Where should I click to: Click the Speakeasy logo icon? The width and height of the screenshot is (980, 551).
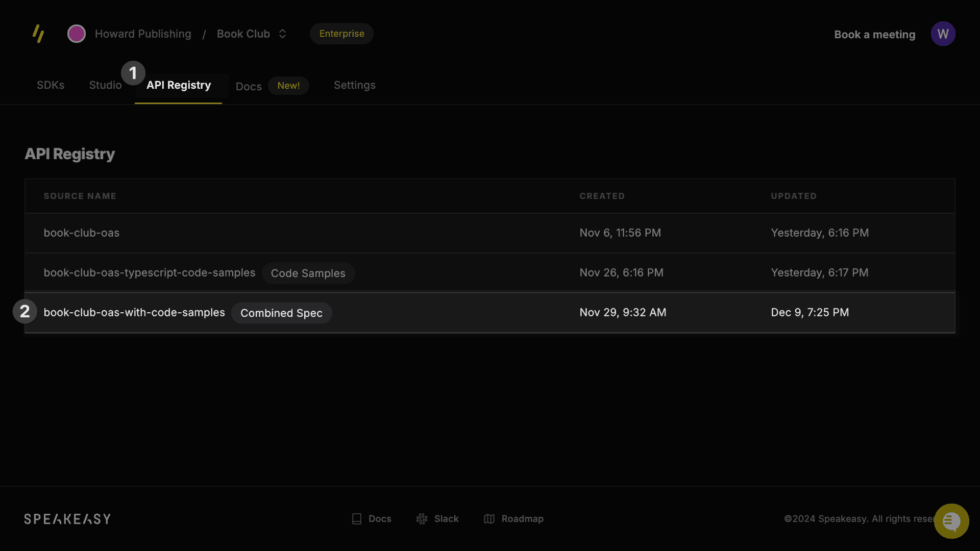pyautogui.click(x=38, y=34)
